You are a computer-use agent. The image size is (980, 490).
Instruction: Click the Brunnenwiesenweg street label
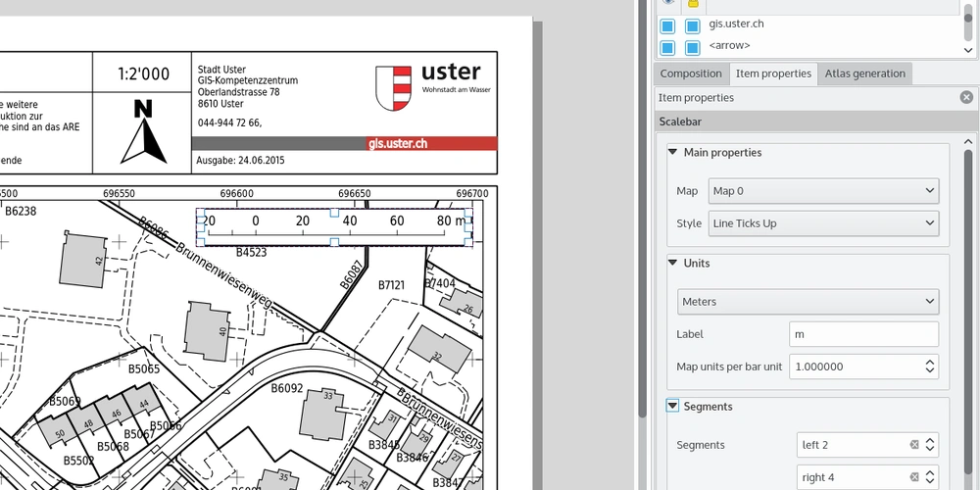[224, 273]
